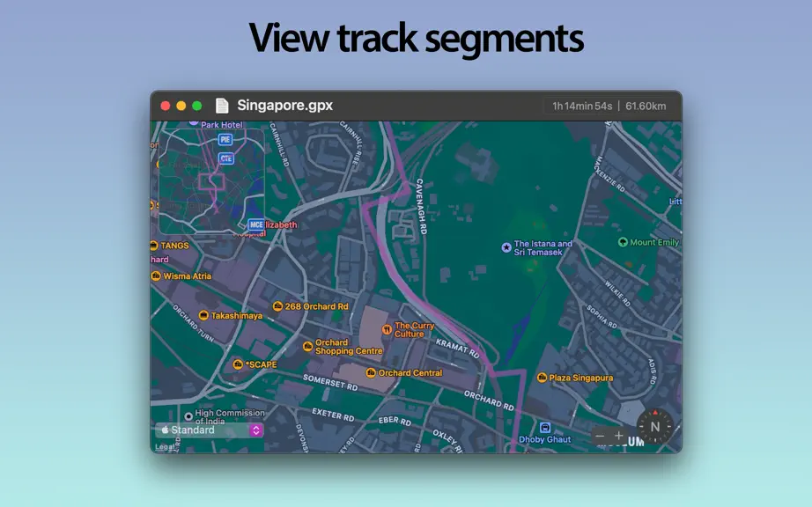812x507 pixels.
Task: Click the 1h 14min 54s duration readout
Action: tap(582, 106)
